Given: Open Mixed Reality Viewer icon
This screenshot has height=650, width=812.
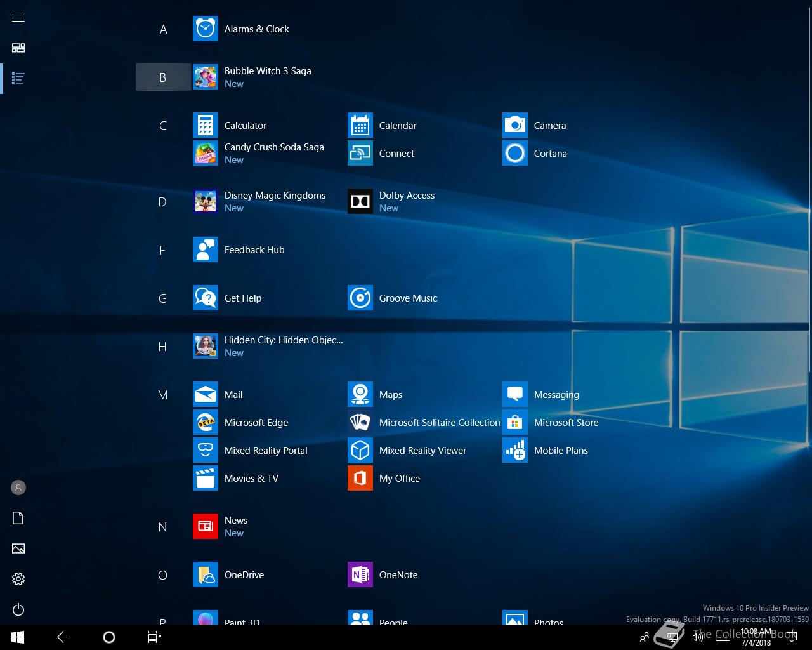Looking at the screenshot, I should click(x=360, y=451).
